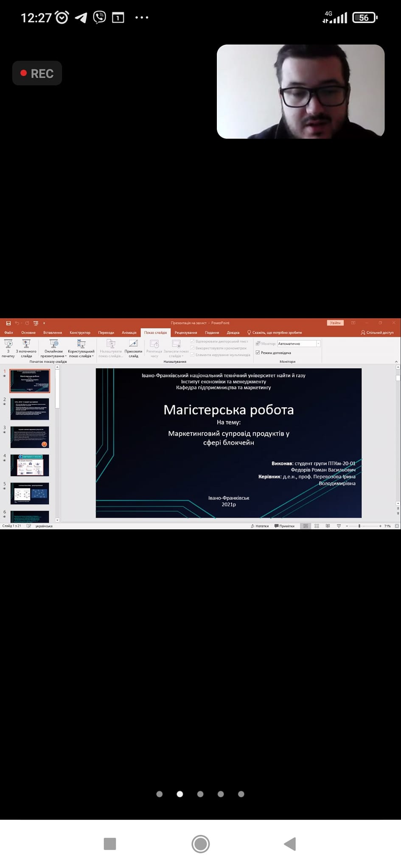The image size is (401, 868).
Task: Open the Monitor 'Автоматично' dropdown
Action: tap(318, 344)
